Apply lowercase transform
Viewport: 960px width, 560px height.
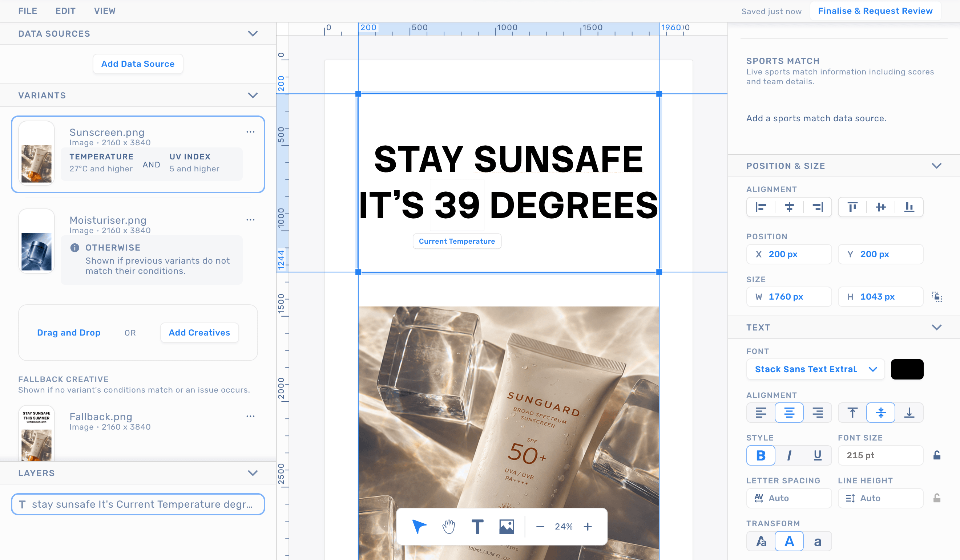[x=818, y=541]
